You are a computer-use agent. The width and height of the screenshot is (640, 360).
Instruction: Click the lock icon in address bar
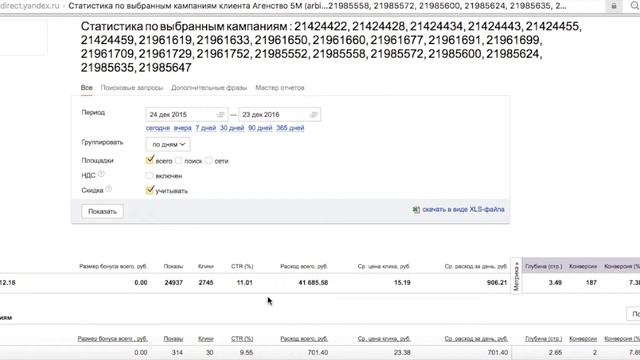pyautogui.click(x=613, y=6)
